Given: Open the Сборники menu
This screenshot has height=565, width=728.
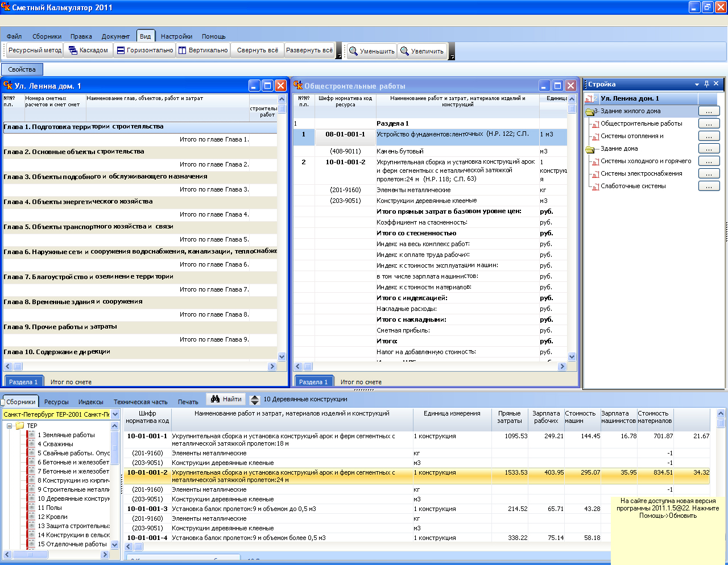Looking at the screenshot, I should tap(47, 36).
